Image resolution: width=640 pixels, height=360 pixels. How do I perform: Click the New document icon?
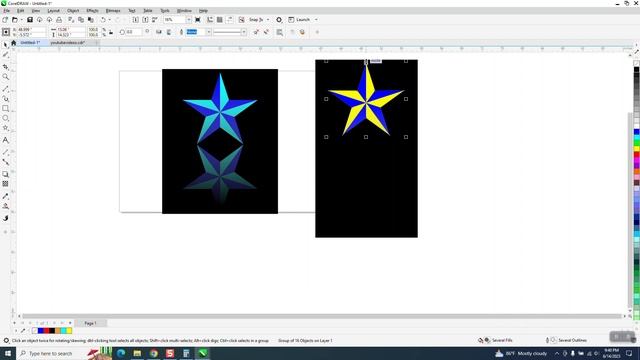(x=5, y=20)
